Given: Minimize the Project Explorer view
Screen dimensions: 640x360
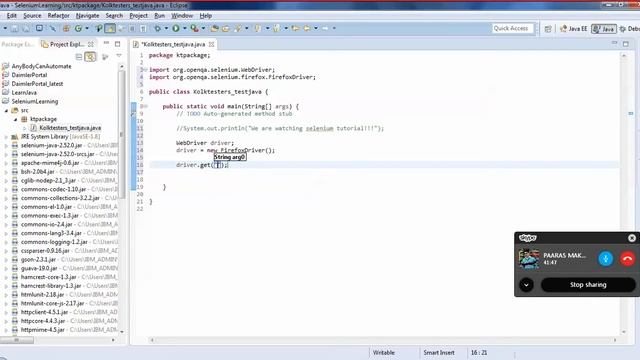Looking at the screenshot, I should click(x=106, y=43).
